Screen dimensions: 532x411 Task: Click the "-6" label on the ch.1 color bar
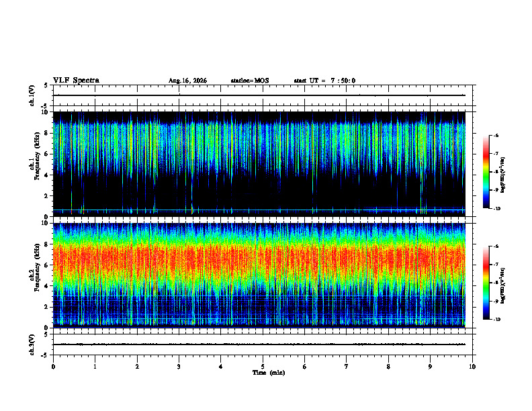(496, 135)
